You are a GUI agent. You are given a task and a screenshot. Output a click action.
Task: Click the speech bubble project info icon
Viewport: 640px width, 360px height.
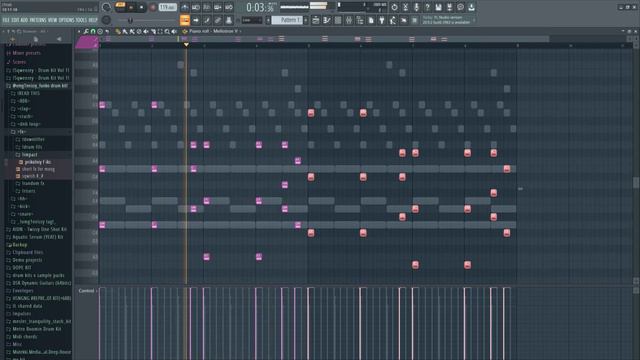460,7
